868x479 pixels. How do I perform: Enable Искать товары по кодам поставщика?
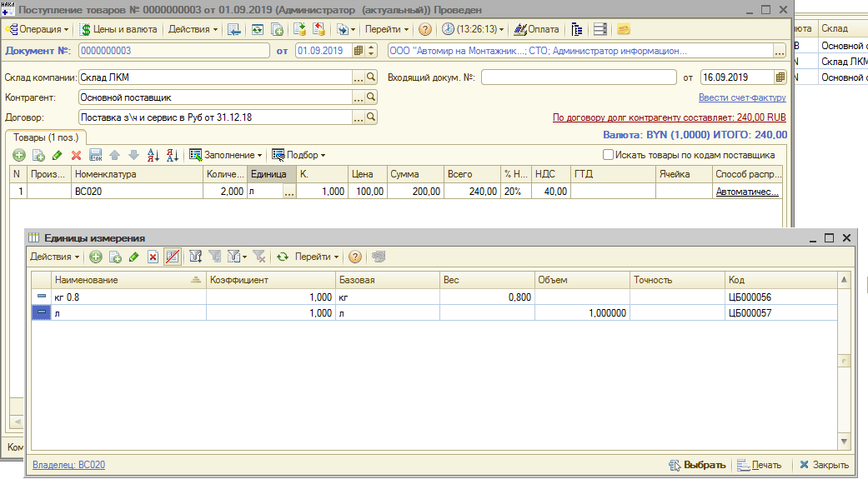[608, 155]
